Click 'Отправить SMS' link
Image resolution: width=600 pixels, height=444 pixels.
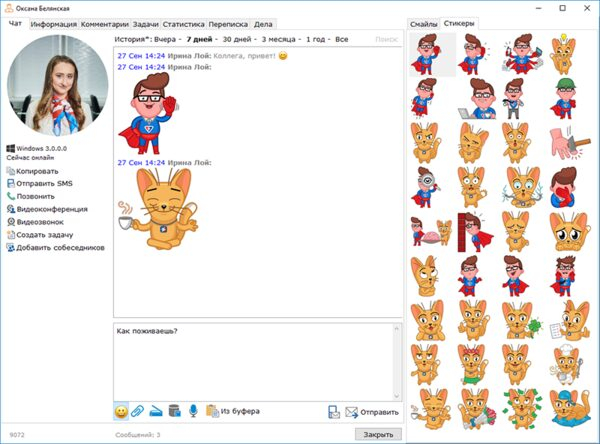pos(40,183)
